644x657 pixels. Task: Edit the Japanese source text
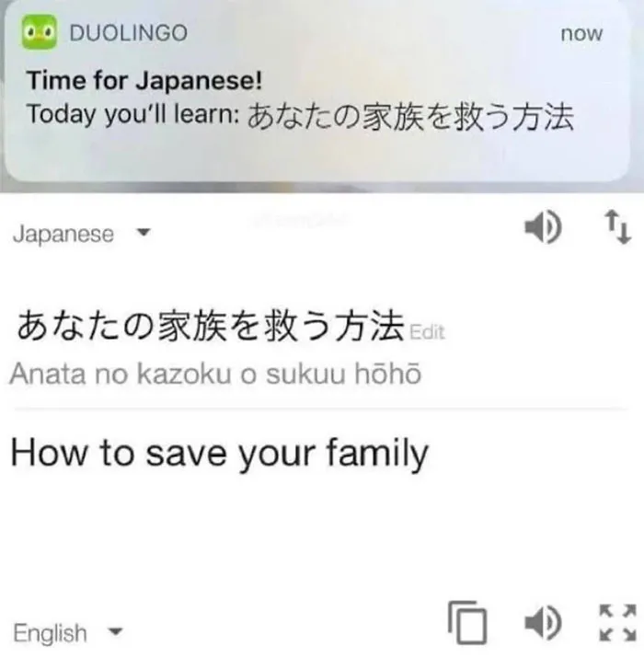tap(427, 332)
